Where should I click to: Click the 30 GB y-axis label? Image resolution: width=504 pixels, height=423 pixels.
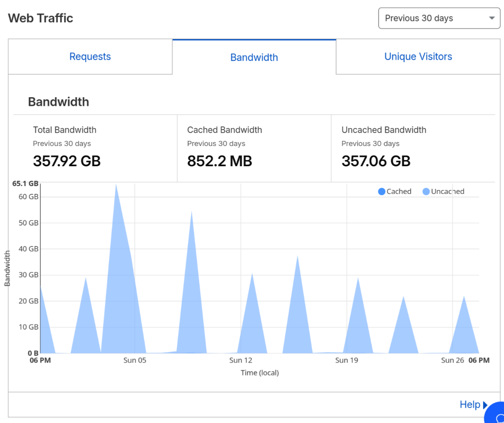(x=28, y=275)
